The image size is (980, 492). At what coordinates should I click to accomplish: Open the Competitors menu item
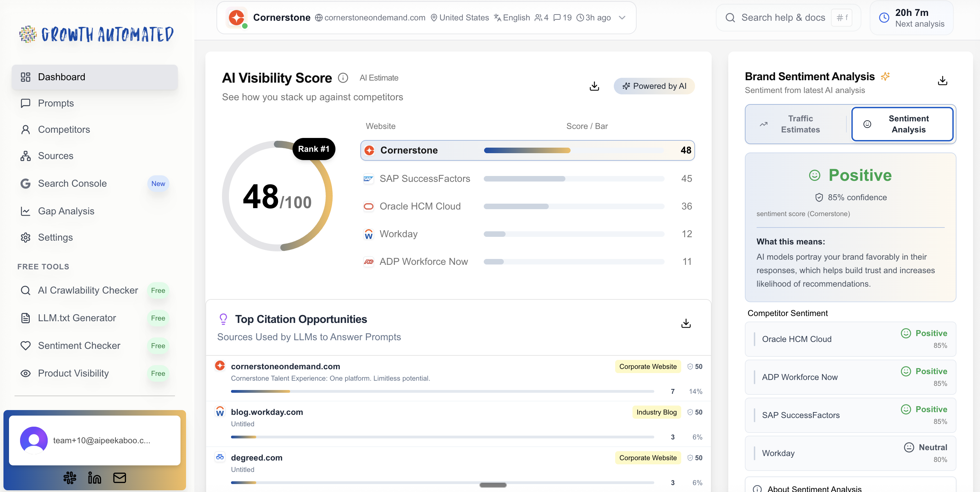click(64, 130)
